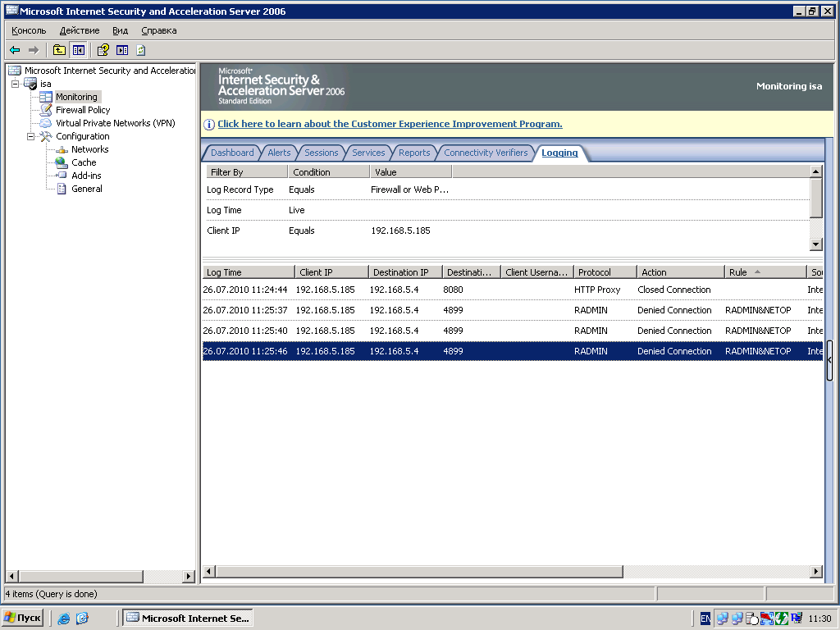Click the log table scroll-left arrow

pyautogui.click(x=210, y=572)
